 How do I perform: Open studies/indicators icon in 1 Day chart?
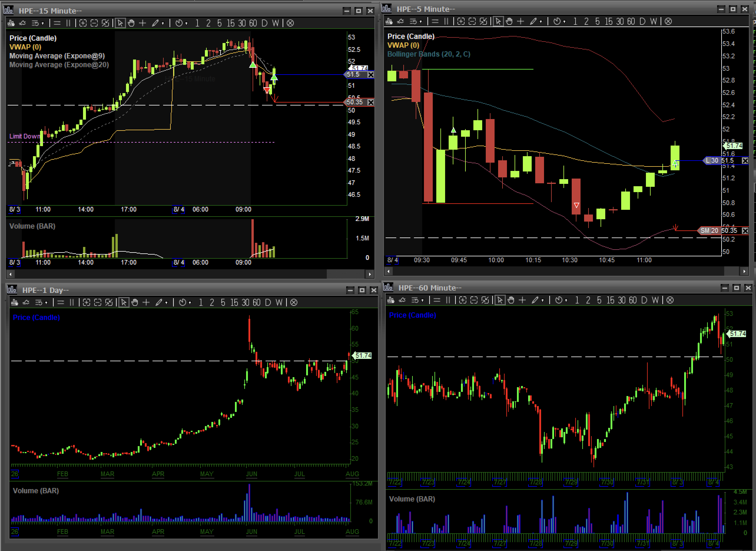coord(26,302)
